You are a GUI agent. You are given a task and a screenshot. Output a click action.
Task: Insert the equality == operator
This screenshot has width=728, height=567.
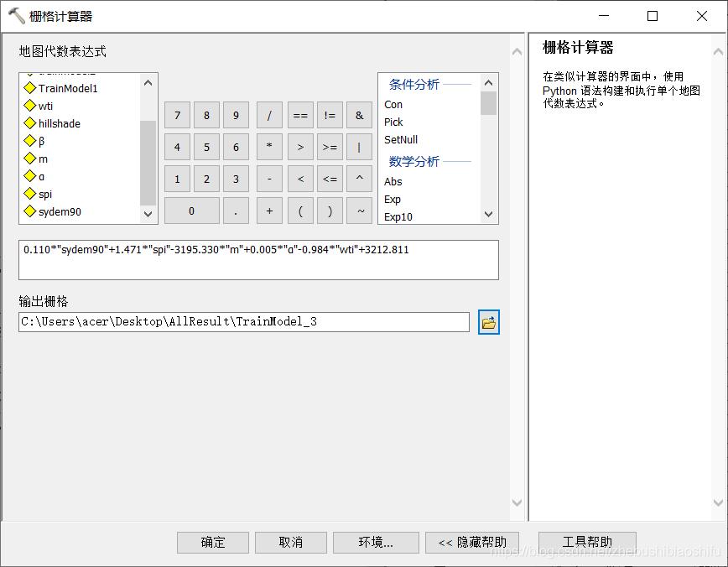pos(300,115)
